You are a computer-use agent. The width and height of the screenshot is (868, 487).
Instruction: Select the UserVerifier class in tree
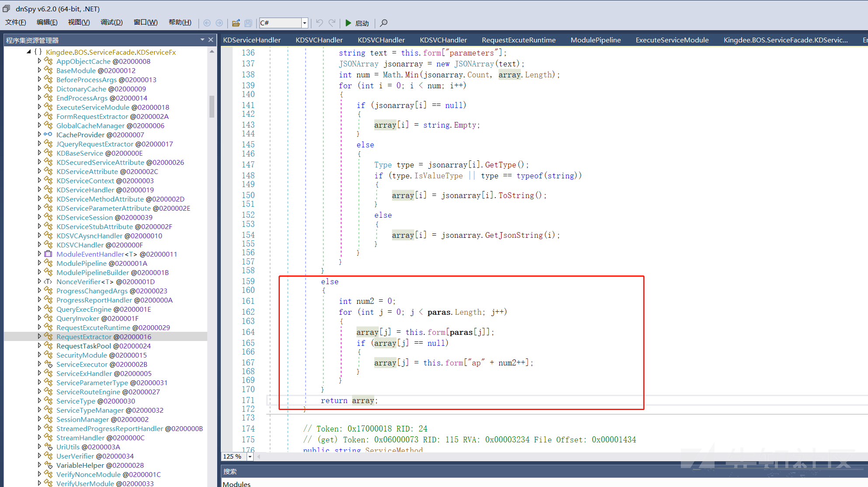click(95, 456)
